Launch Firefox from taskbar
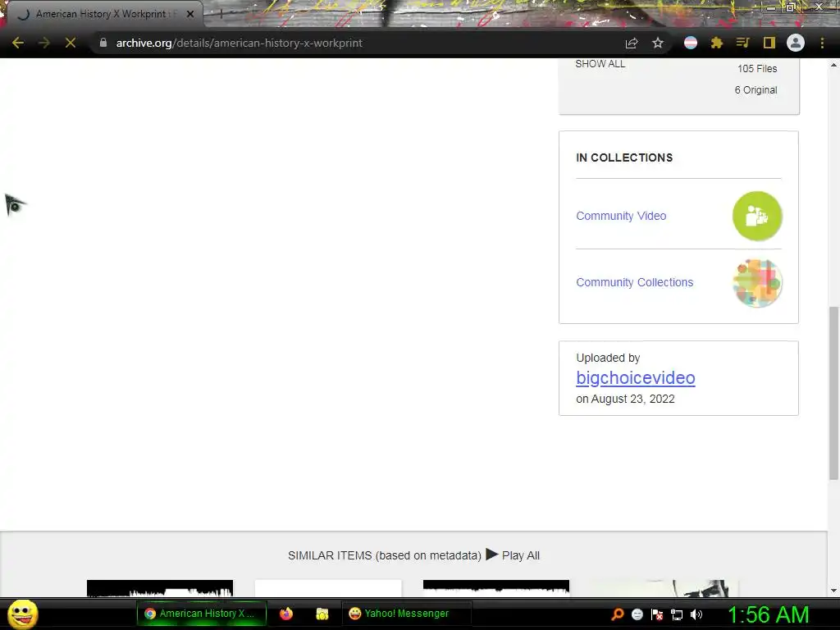 tap(286, 614)
